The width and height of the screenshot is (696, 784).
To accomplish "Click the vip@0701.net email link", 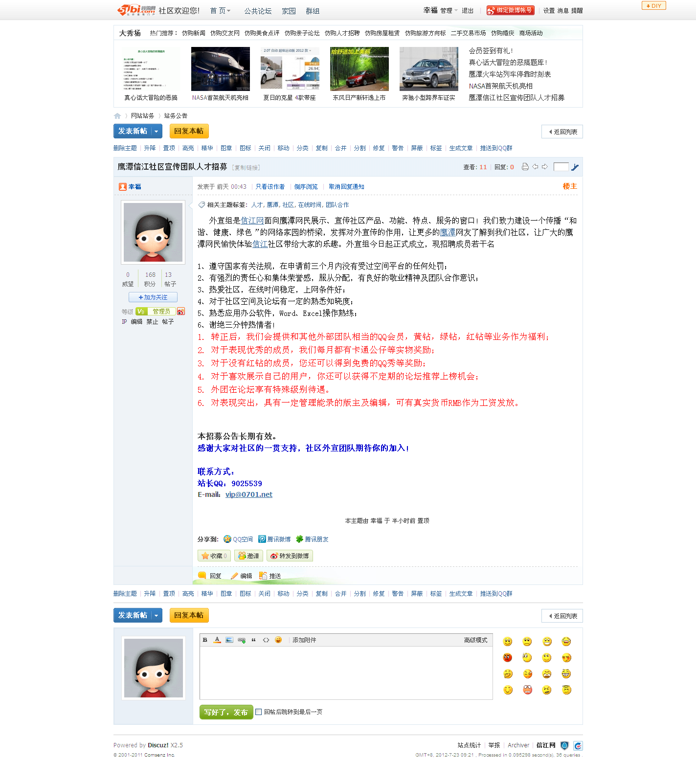I will (249, 495).
